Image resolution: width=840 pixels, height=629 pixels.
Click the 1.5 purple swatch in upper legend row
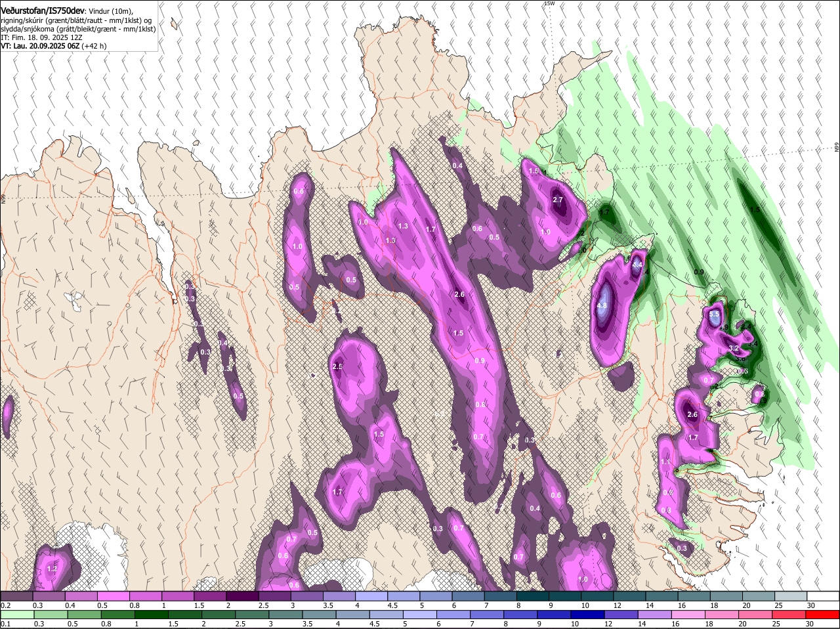210,596
